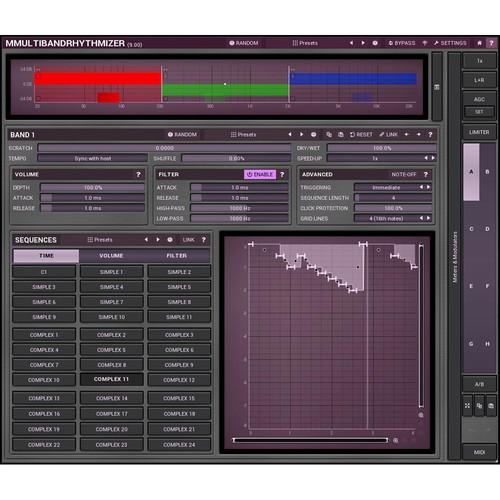This screenshot has height=500, width=500.
Task: Go to next global preset arrow
Action: (363, 43)
